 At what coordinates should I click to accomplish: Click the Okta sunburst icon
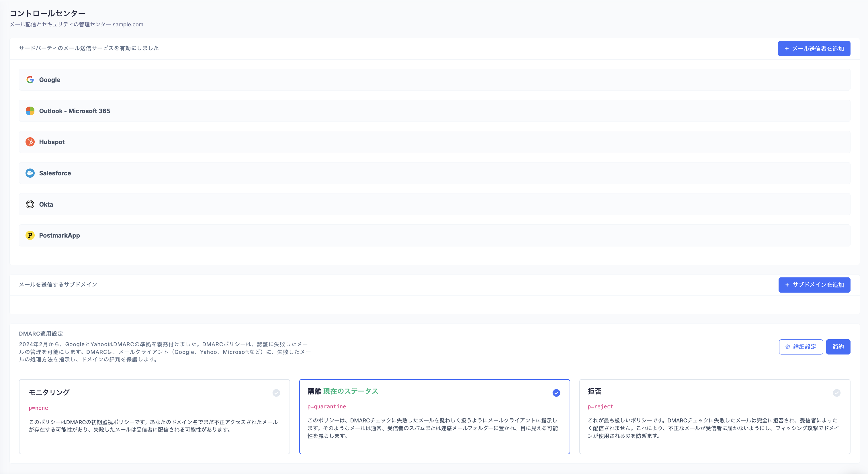[x=30, y=204]
